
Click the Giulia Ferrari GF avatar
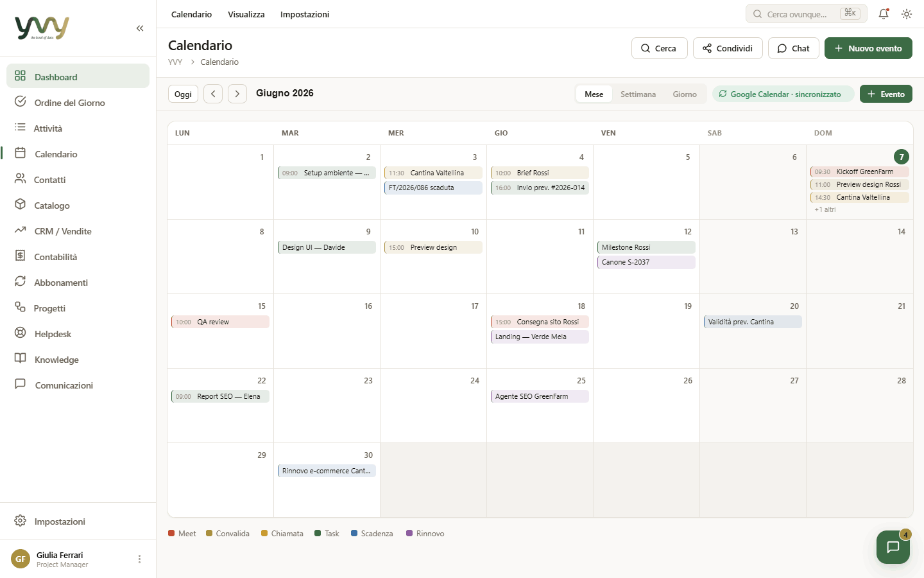point(21,559)
